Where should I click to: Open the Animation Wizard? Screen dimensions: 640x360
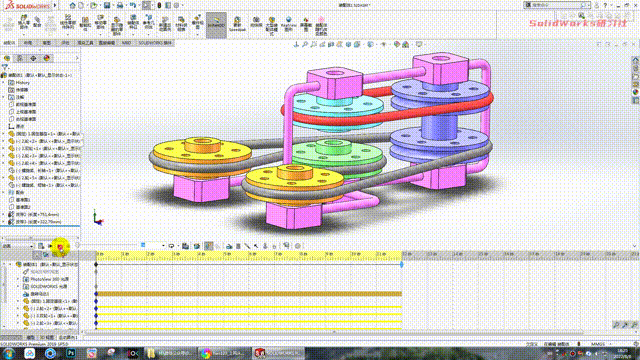click(197, 246)
